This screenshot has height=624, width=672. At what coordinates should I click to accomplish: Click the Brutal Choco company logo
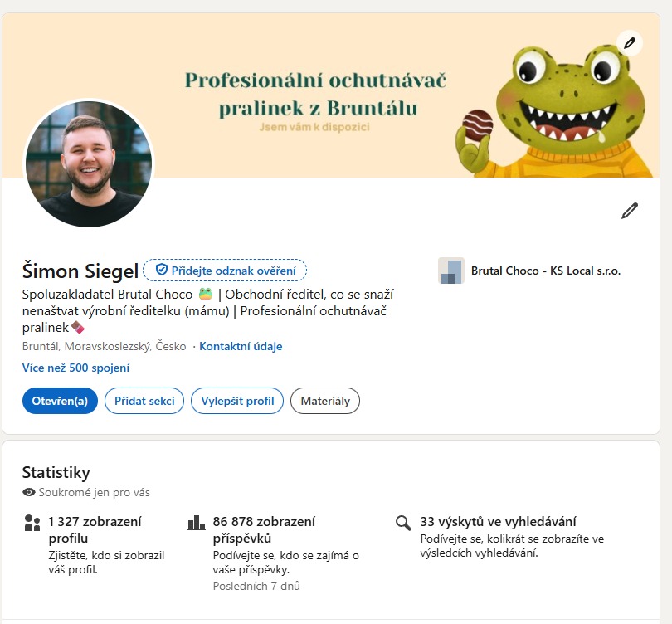coord(450,271)
